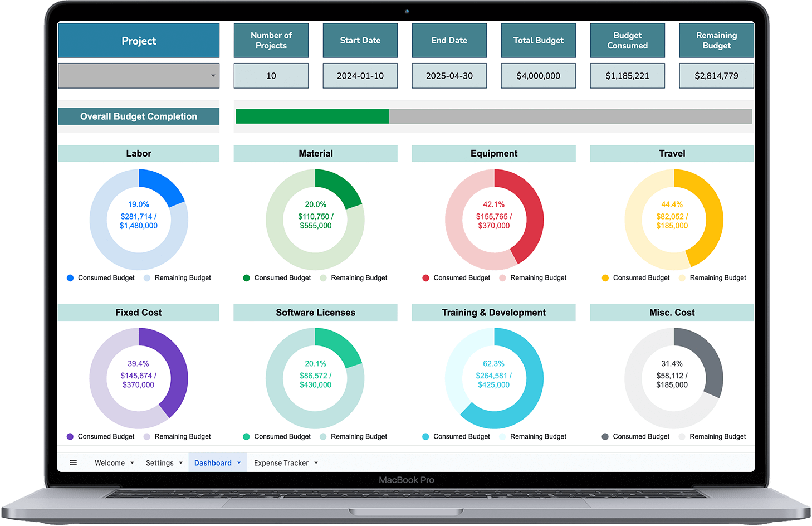Expand the Expense Tracker tab arrow menu
812x526 pixels.
tap(316, 463)
